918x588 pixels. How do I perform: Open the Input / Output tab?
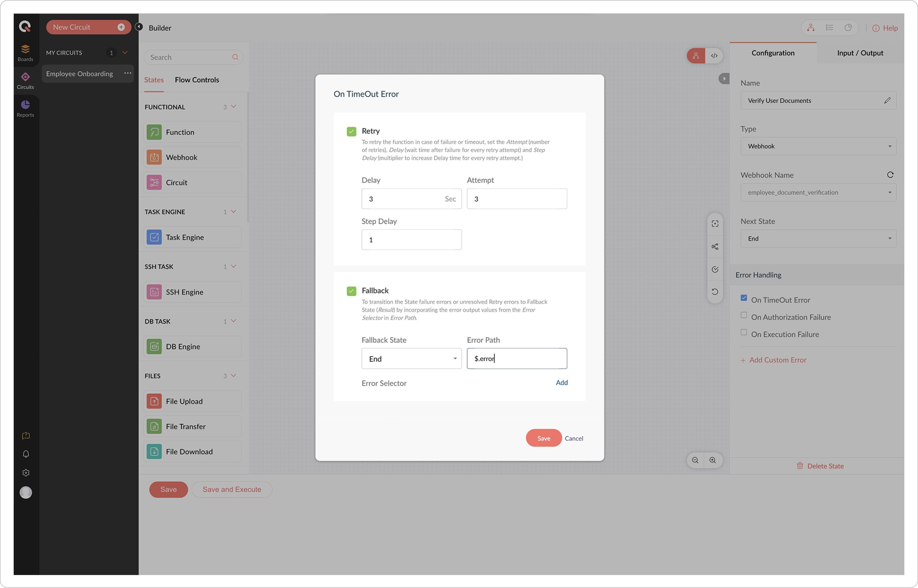click(860, 53)
